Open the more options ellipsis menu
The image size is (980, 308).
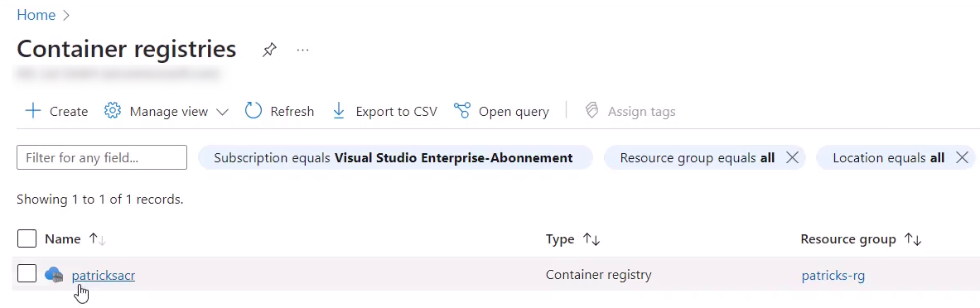303,50
